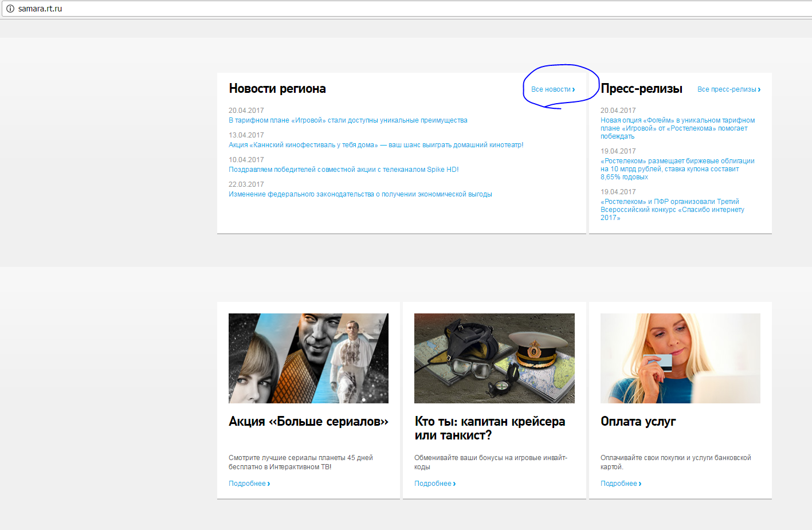Screen dimensions: 812x530
Task: Click the site info icon in address bar
Action: pos(10,9)
